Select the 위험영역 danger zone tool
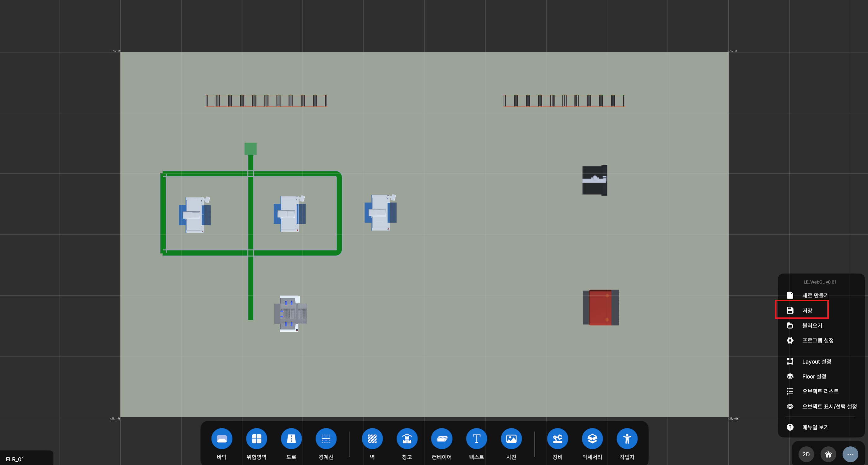Screen dimensions: 868x465 [x=257, y=438]
